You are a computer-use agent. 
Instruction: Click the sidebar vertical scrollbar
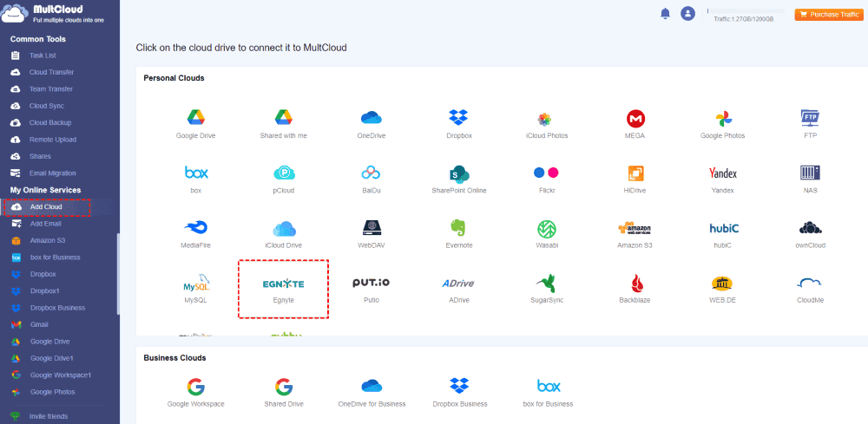118,274
